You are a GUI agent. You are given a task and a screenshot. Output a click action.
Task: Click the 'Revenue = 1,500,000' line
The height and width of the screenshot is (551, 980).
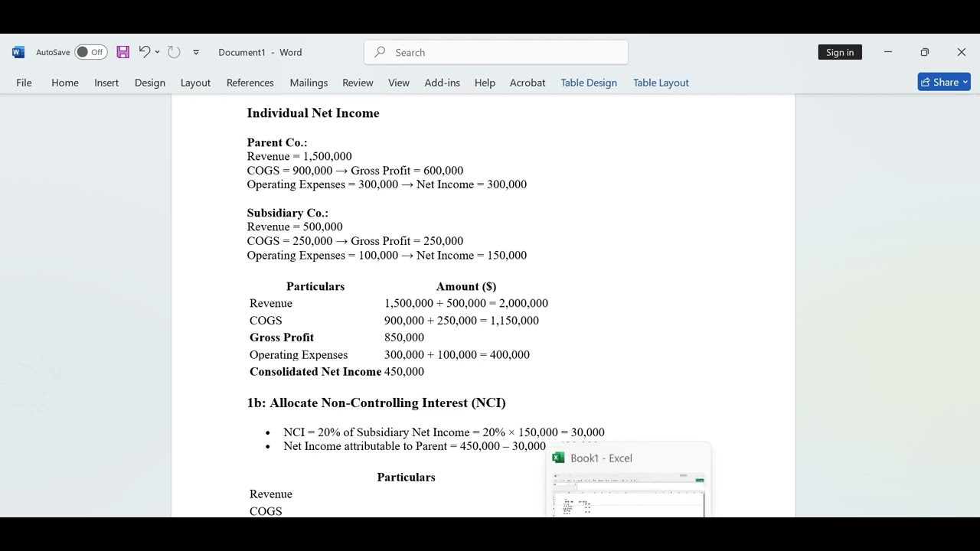point(299,156)
